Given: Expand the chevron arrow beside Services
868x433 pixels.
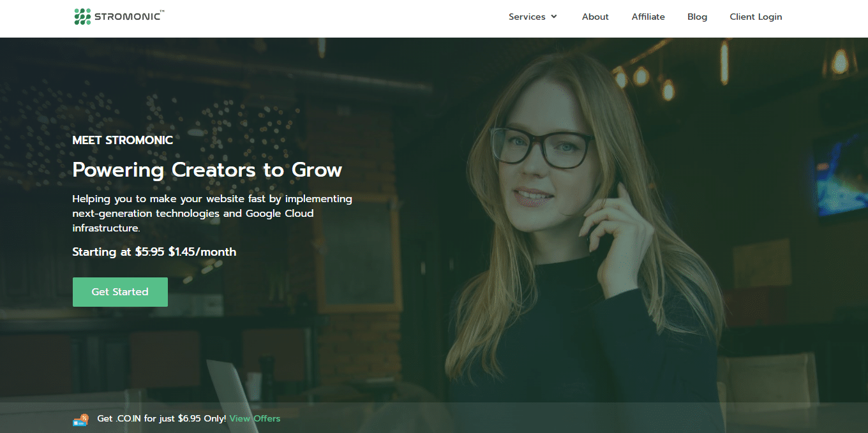Looking at the screenshot, I should [554, 17].
